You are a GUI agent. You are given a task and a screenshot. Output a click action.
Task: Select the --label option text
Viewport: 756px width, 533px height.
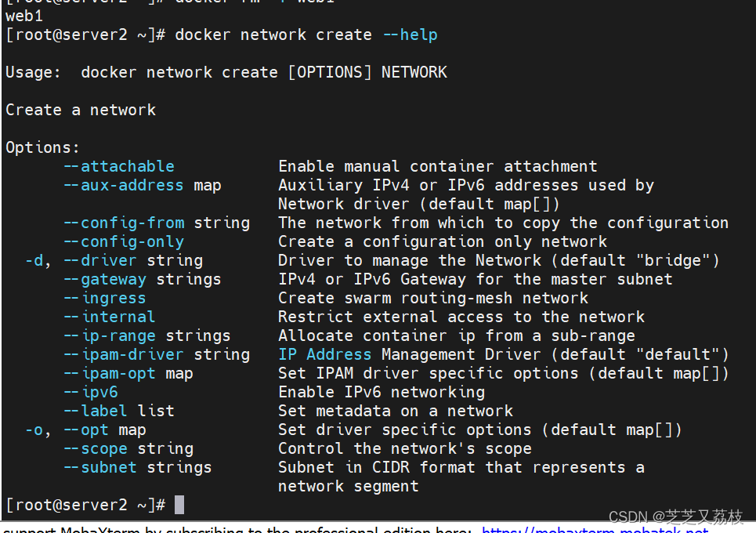(x=95, y=411)
